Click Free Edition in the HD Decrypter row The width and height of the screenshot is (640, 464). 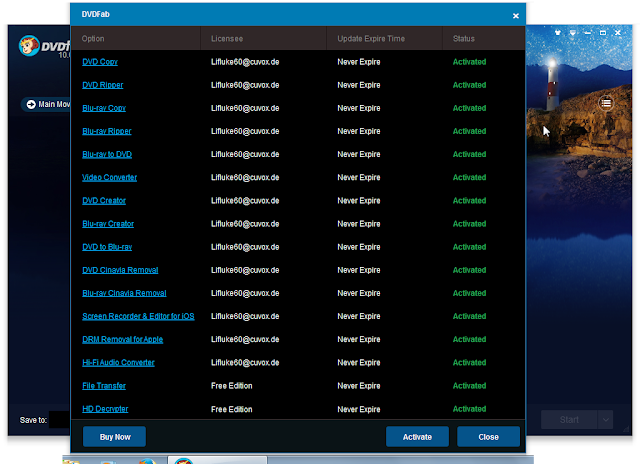231,409
